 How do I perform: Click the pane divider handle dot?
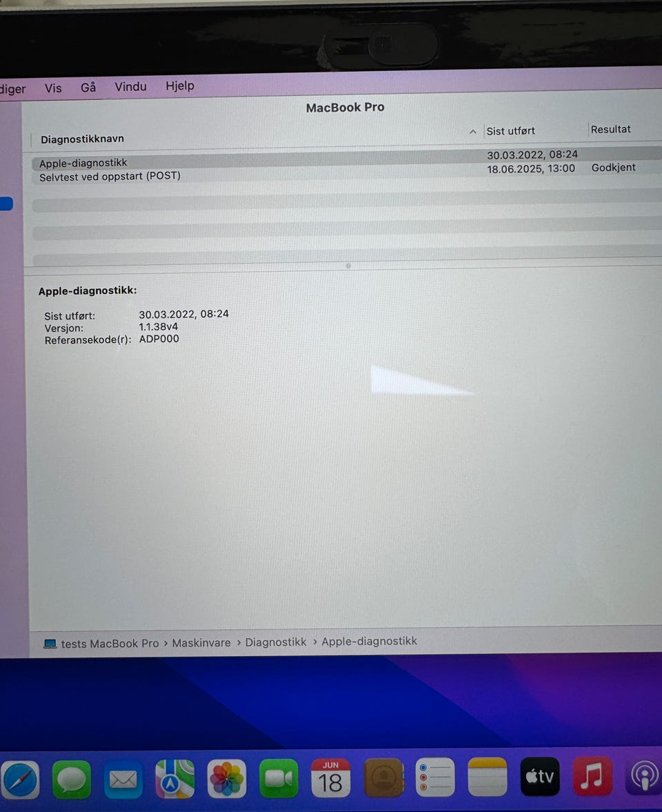(348, 266)
